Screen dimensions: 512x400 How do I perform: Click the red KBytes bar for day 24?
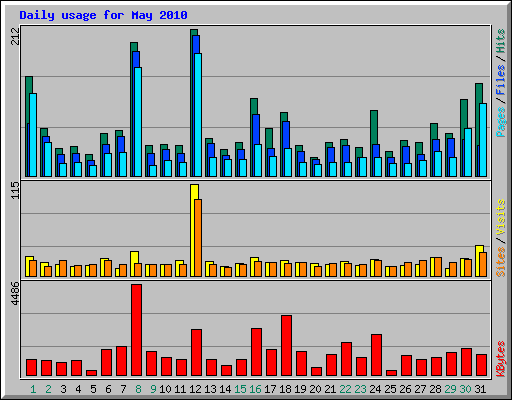pyautogui.click(x=376, y=355)
